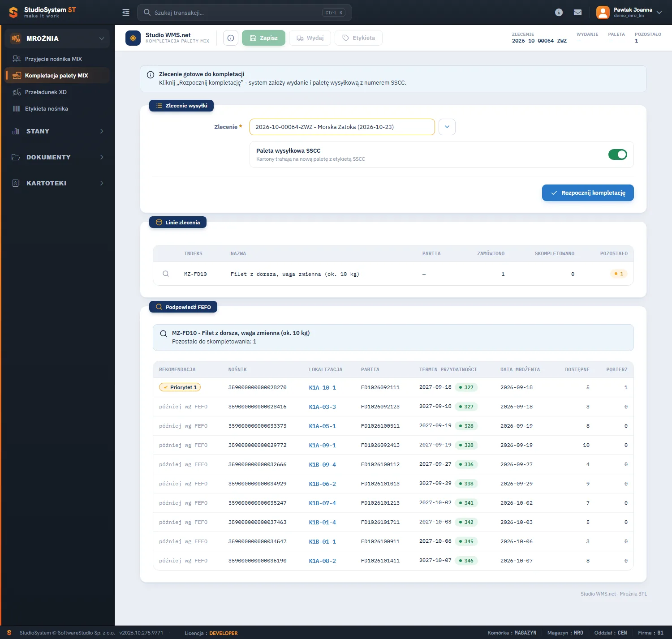Screen dimensions: 672x639
Task: Click the Studio WMS.net snowflake module icon
Action: tap(133, 38)
